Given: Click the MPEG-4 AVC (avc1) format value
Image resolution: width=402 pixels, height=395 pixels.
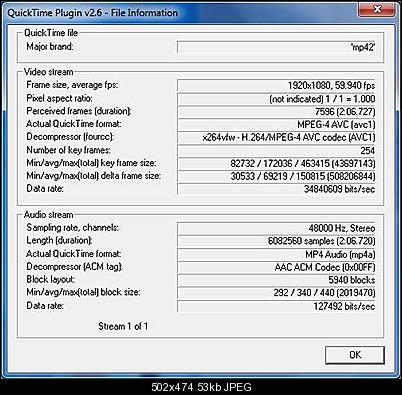Looking at the screenshot, I should tap(276, 125).
